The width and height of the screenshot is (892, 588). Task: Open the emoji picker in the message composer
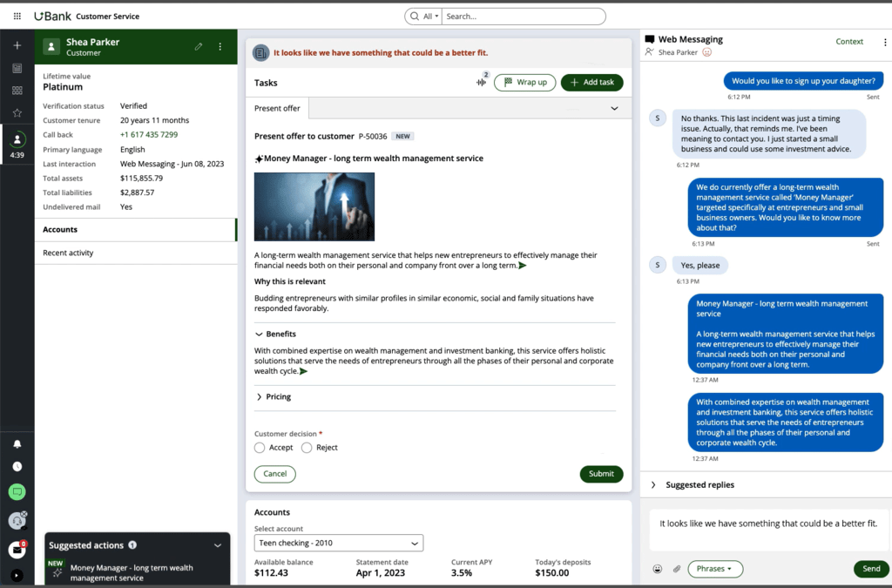[x=657, y=568]
